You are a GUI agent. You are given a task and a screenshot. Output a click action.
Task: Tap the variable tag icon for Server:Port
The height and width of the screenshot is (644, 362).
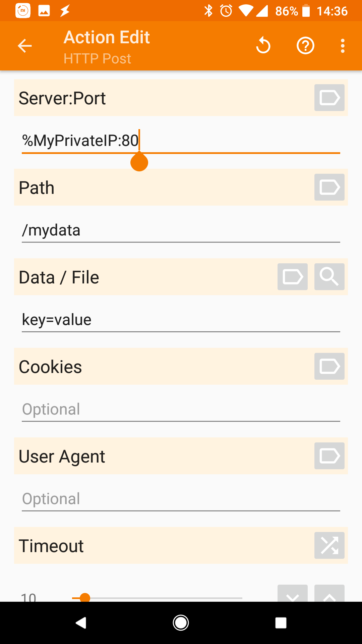point(329,98)
